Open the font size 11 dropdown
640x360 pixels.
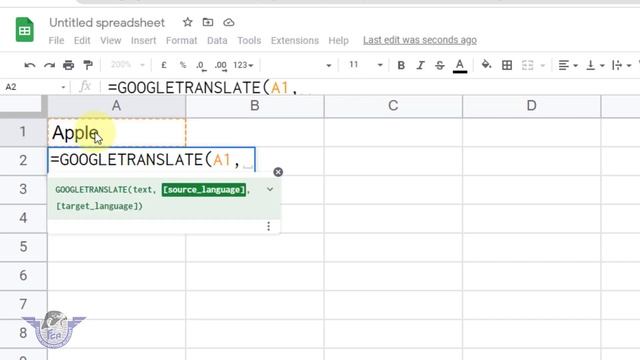(x=365, y=65)
